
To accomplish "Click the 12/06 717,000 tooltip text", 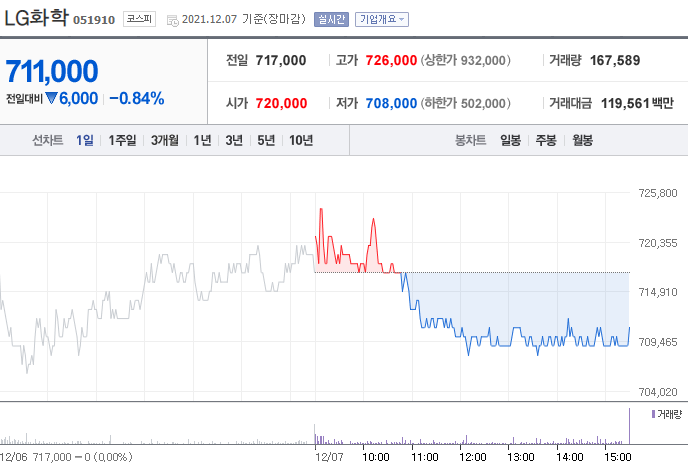I will click(x=66, y=457).
